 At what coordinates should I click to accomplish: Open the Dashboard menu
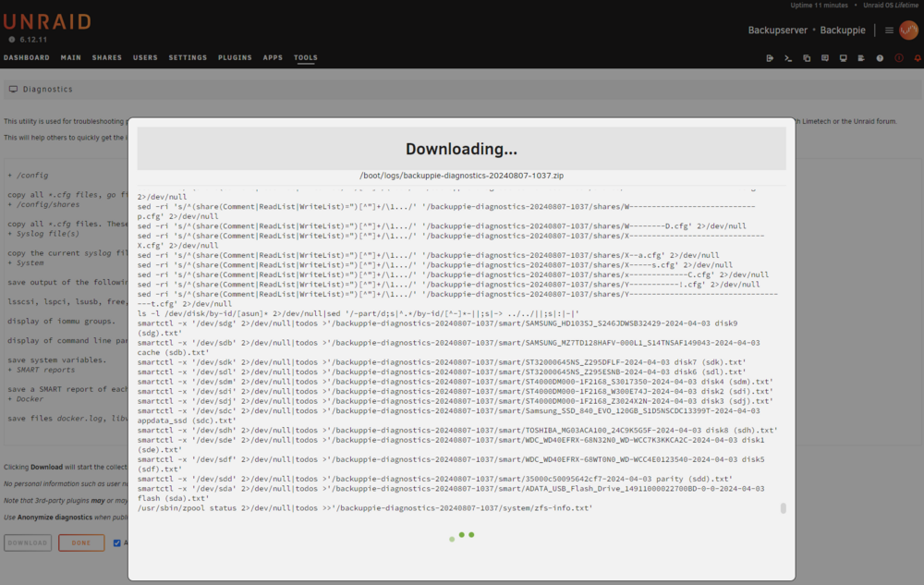click(27, 57)
